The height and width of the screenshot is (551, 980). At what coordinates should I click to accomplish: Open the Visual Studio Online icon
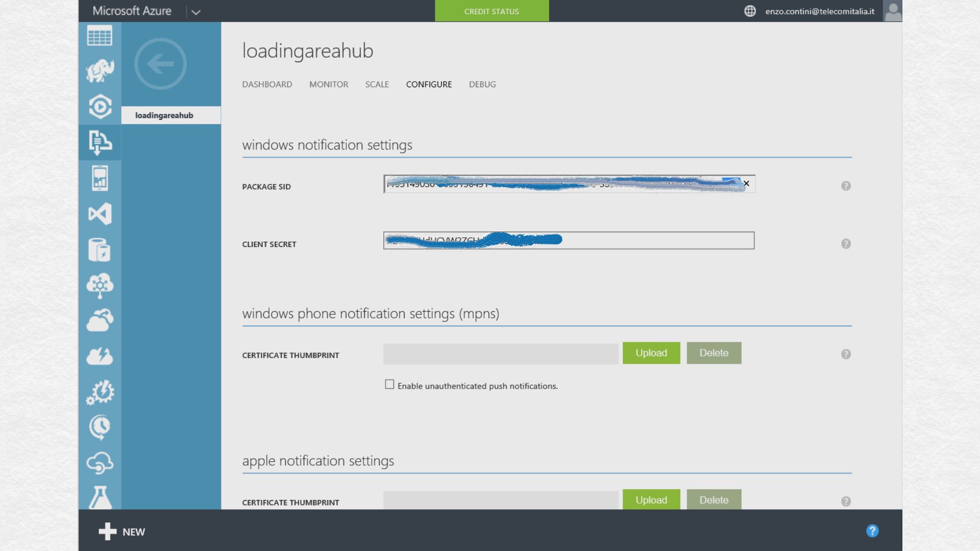pyautogui.click(x=100, y=214)
